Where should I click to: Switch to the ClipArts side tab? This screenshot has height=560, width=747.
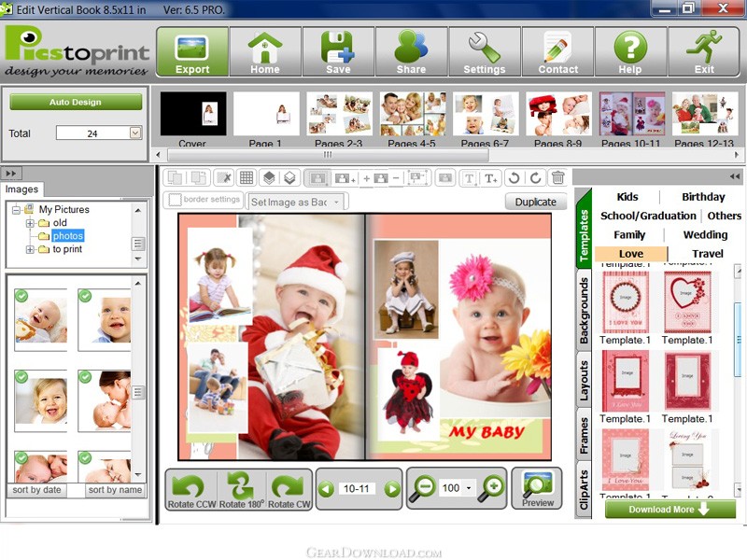click(x=584, y=490)
